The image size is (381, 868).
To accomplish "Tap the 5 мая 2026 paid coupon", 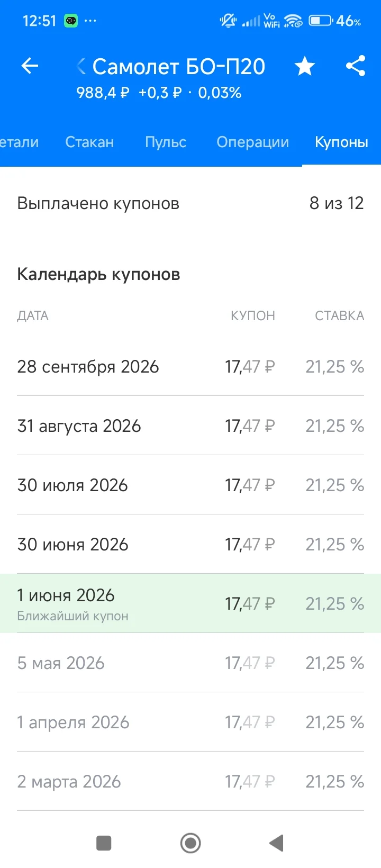I will point(190,663).
